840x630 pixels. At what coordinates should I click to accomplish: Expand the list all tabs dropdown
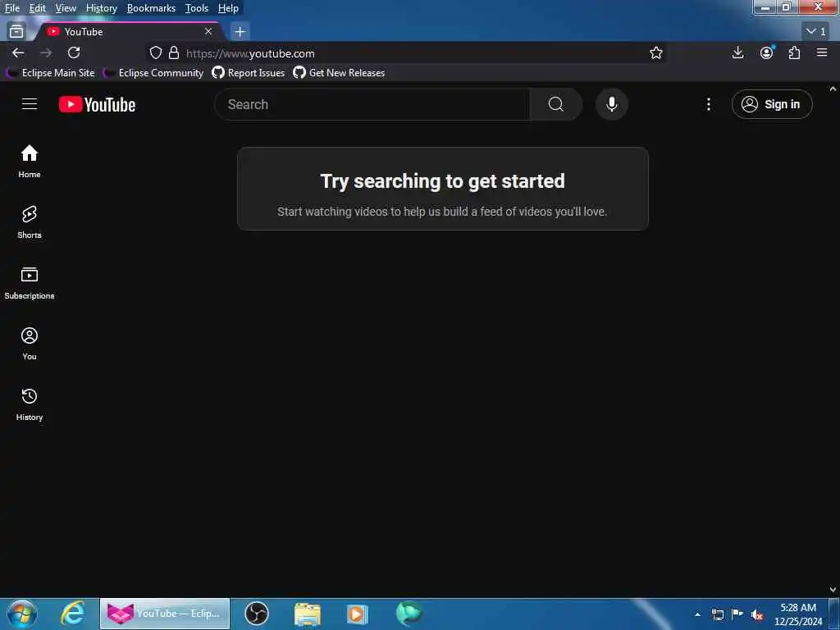point(816,32)
